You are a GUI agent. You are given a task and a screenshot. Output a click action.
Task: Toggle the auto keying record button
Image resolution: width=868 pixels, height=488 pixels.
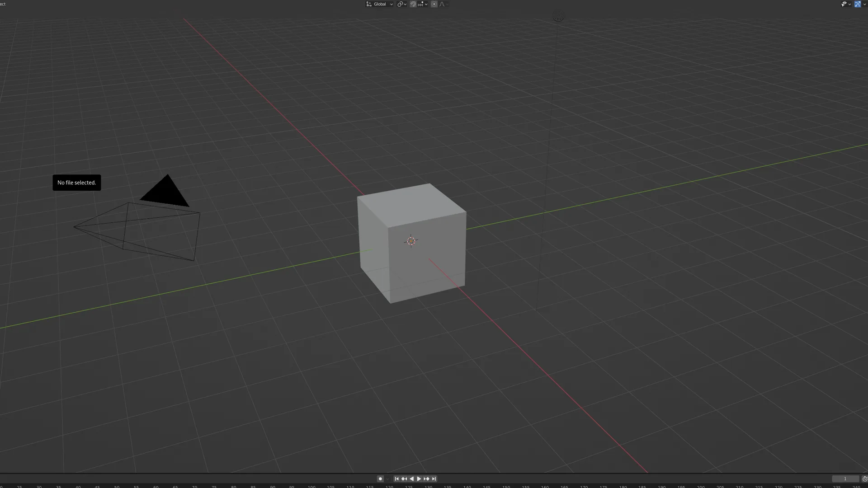[380, 479]
